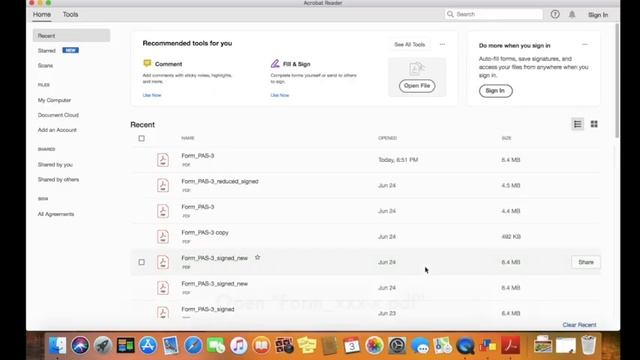Open Safari compass in the dock
Image resolution: width=640 pixels, height=360 pixels.
coord(193,346)
